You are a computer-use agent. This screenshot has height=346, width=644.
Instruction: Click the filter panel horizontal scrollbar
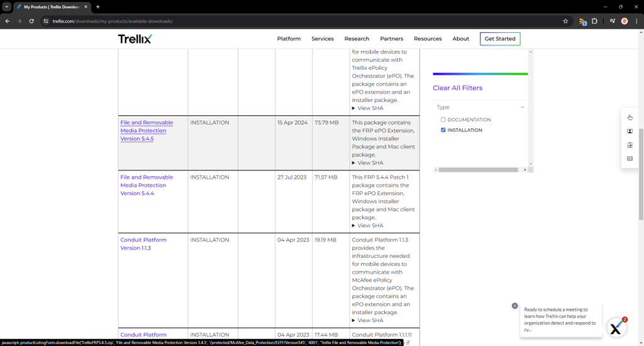(478, 170)
